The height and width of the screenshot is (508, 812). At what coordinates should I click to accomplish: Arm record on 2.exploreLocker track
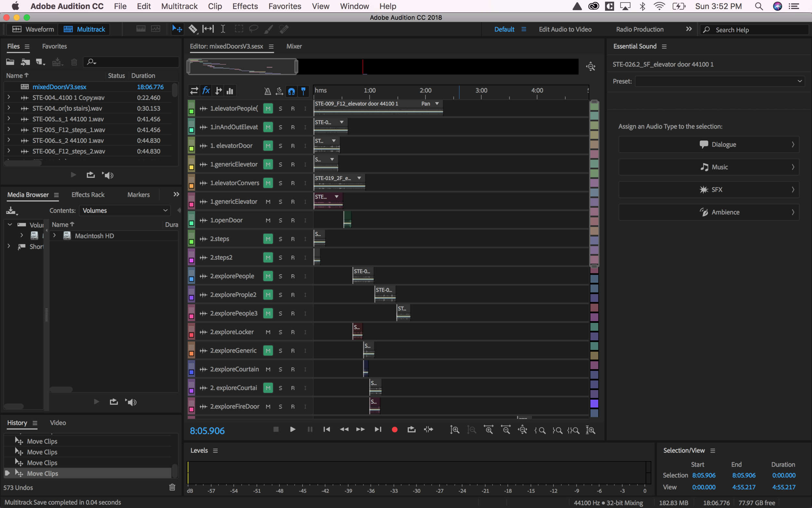tap(293, 332)
